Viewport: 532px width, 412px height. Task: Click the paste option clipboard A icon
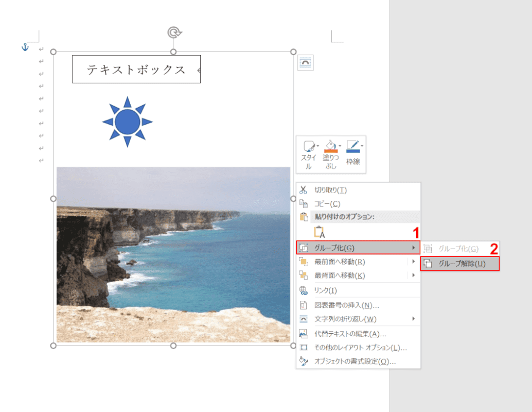(320, 232)
